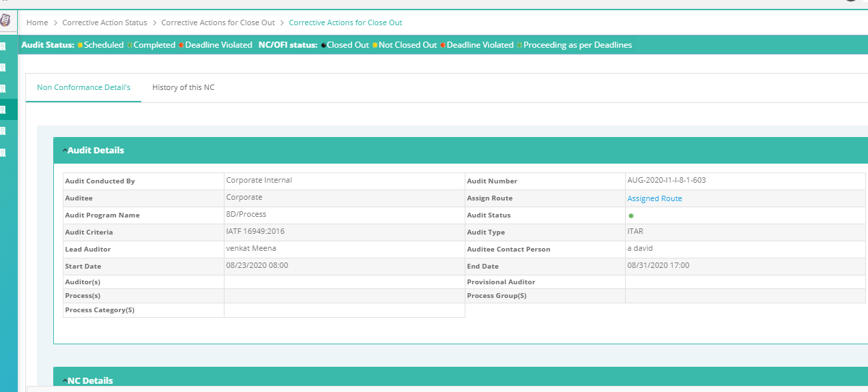The width and height of the screenshot is (868, 392).
Task: Click the ITAR audit type value
Action: coord(635,232)
